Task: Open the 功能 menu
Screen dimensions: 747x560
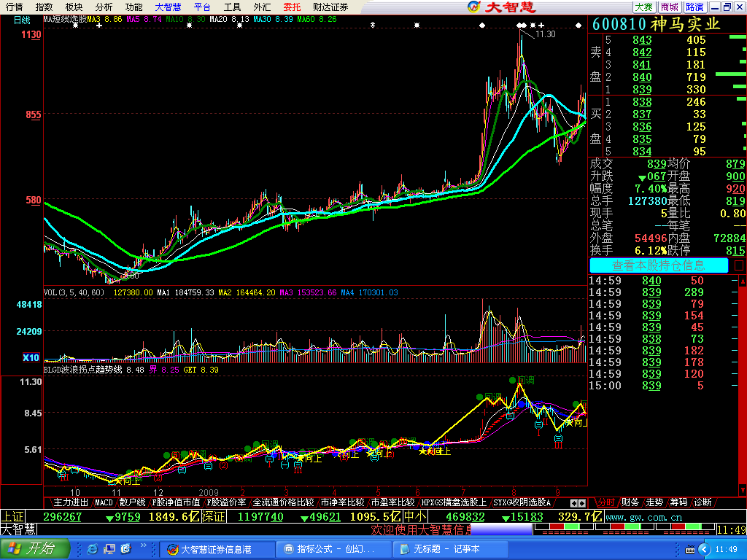Action: click(x=133, y=7)
